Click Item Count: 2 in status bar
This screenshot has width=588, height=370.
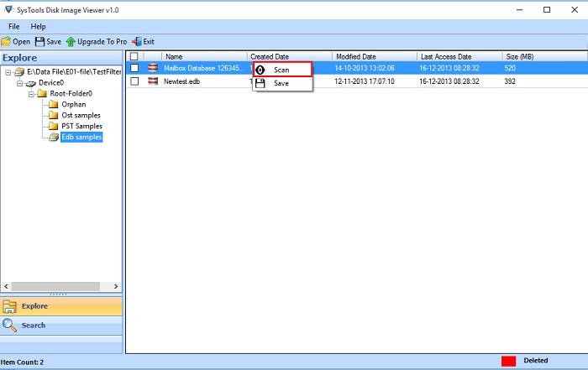[22, 362]
